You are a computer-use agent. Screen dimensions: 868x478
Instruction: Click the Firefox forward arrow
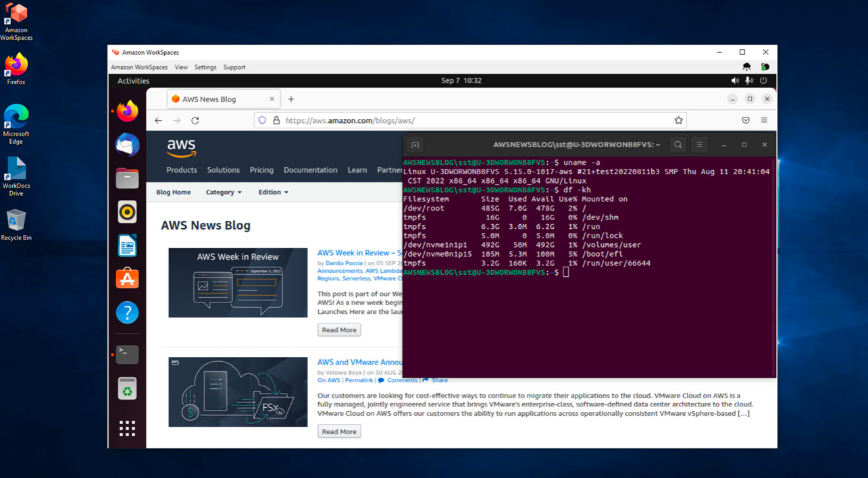(177, 121)
